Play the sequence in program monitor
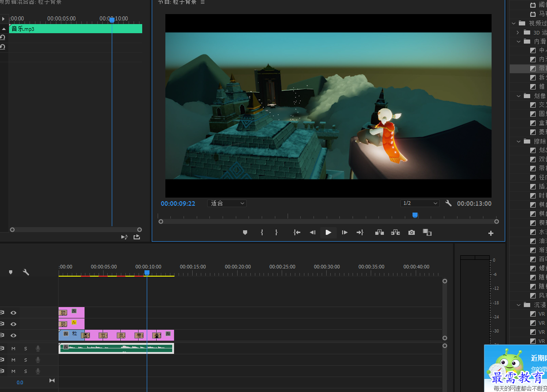547x392 pixels. pos(328,232)
